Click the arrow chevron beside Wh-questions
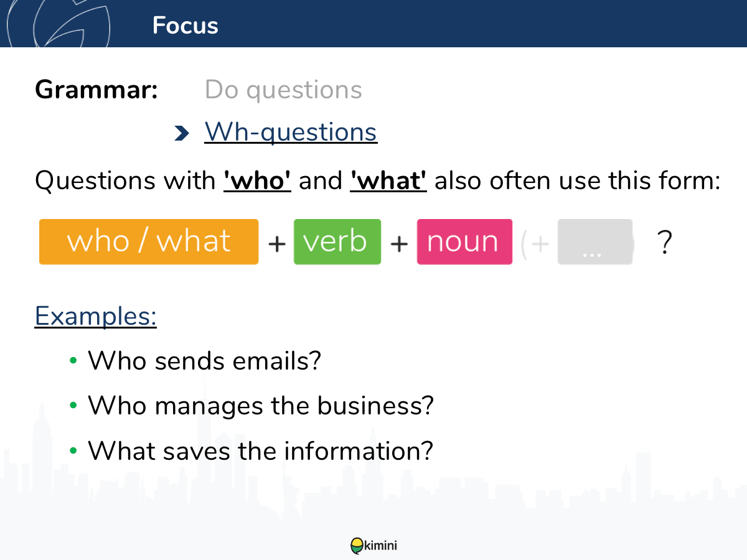The image size is (747, 560). (x=181, y=133)
